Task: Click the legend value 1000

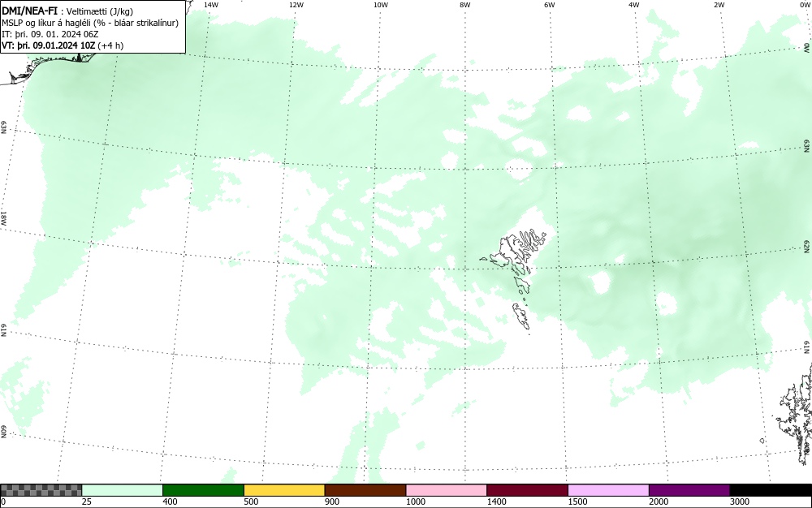Action: [x=415, y=502]
